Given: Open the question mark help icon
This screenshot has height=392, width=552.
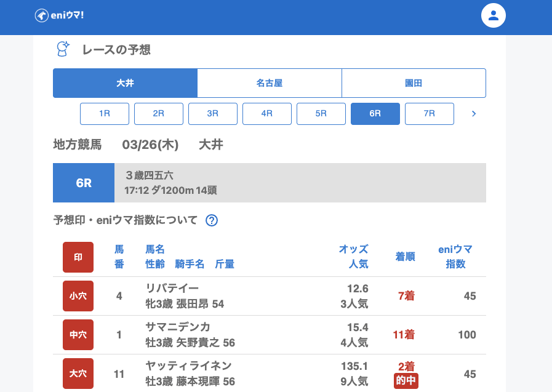Looking at the screenshot, I should click(x=212, y=220).
